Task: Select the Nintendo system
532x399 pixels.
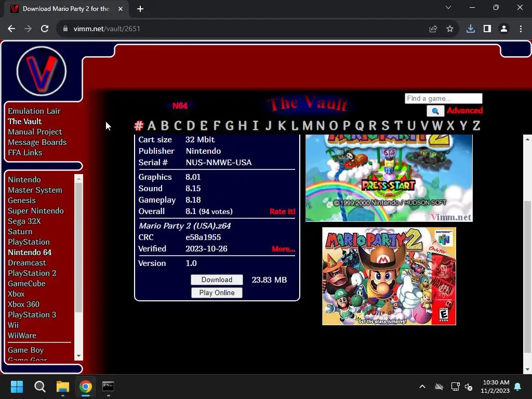Action: tap(24, 179)
